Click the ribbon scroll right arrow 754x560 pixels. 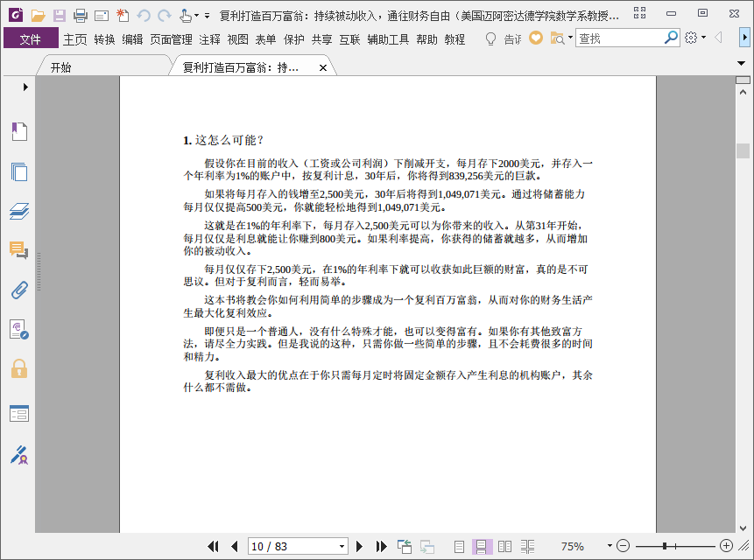pos(744,38)
